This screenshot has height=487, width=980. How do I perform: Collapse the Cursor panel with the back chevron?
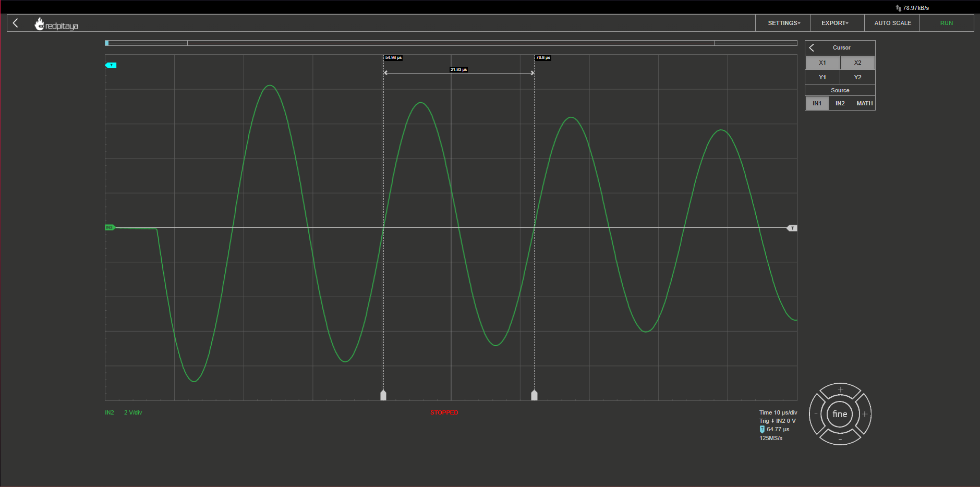click(x=812, y=47)
